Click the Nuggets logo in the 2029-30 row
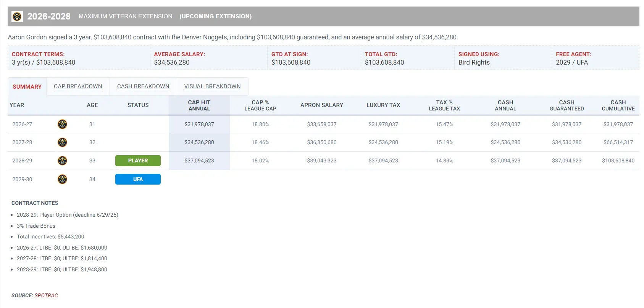This screenshot has height=308, width=644. coord(62,179)
